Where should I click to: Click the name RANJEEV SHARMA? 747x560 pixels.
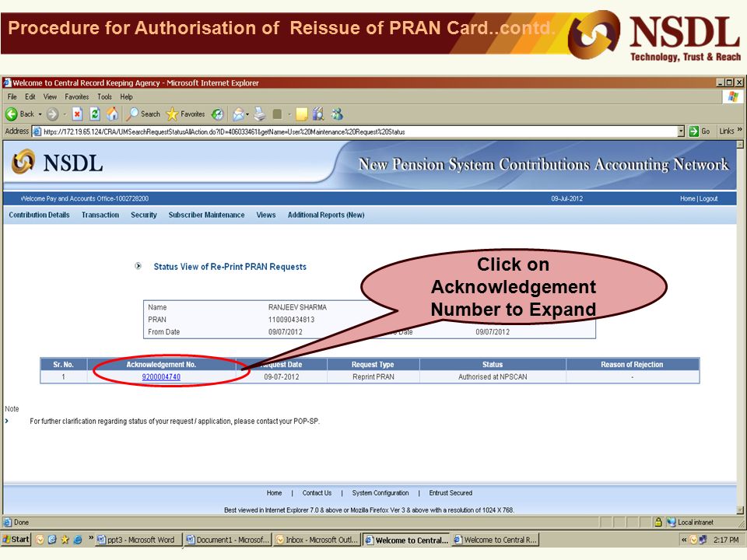pos(297,307)
